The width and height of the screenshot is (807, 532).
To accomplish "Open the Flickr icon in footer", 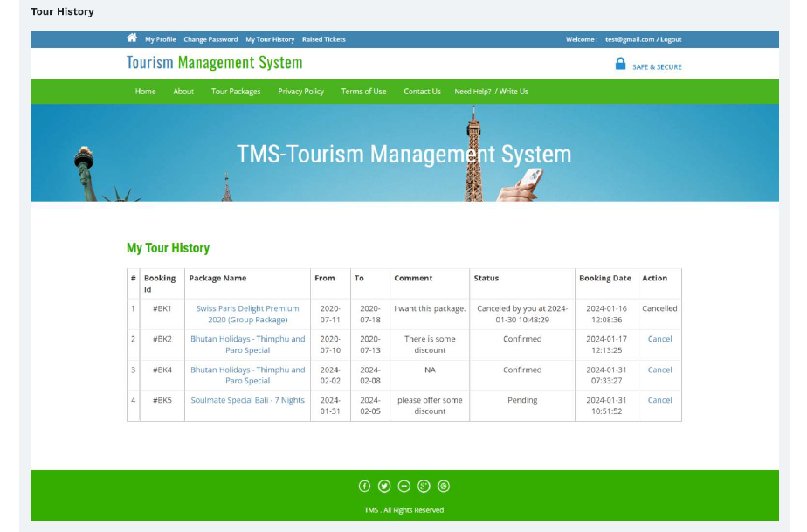I will tap(404, 487).
